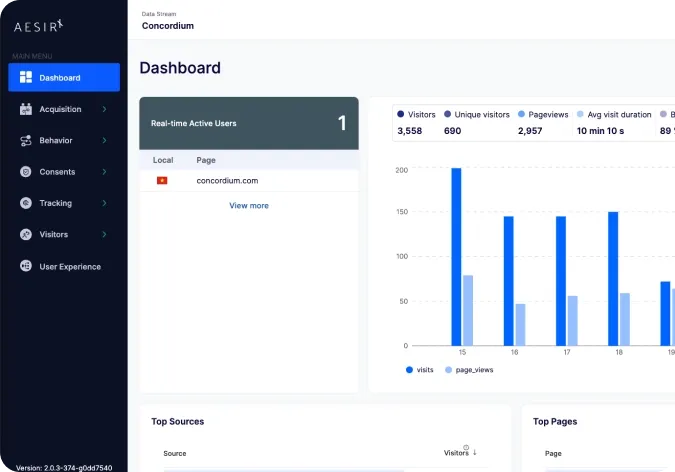The width and height of the screenshot is (675, 472).
Task: Click the Vietnam flag icon
Action: click(x=162, y=180)
